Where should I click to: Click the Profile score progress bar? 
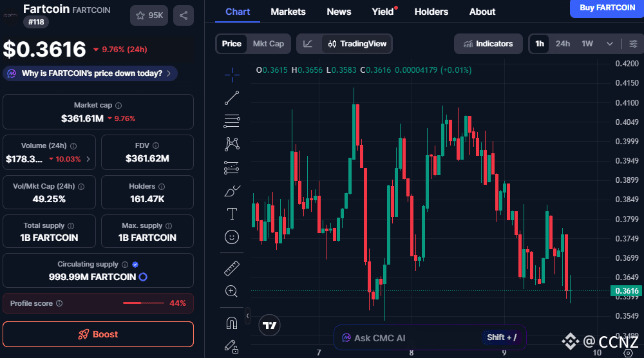[x=144, y=303]
